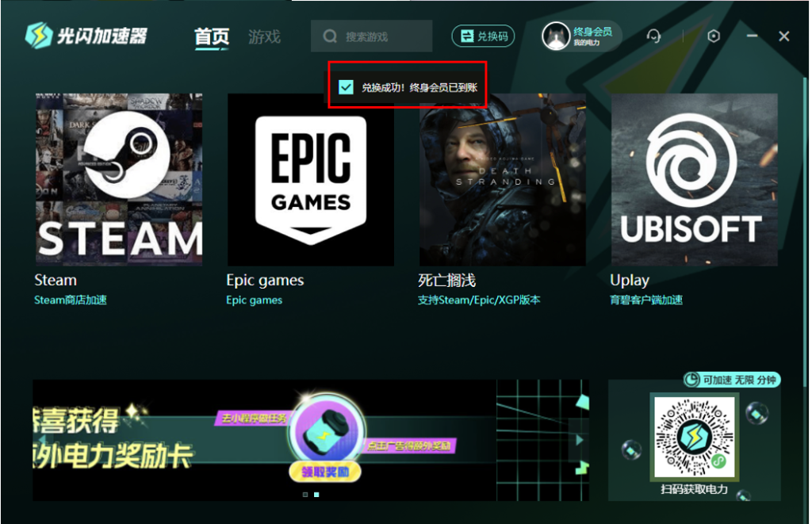Viewport: 812px width, 524px height.
Task: Close the accelerator window
Action: 784,36
